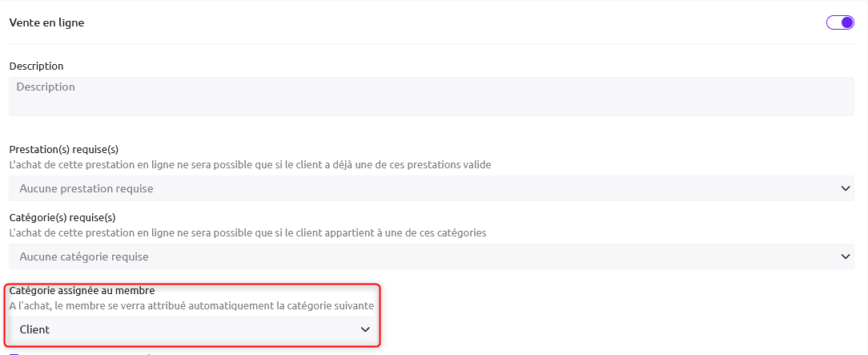
Task: Click the chevron beside the Client value
Action: click(x=365, y=329)
